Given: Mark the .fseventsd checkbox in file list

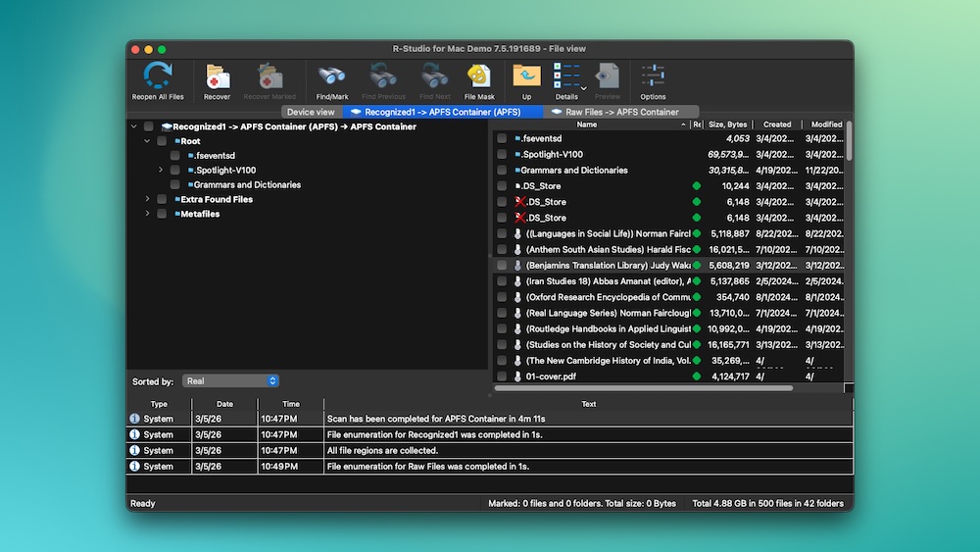Looking at the screenshot, I should (502, 138).
